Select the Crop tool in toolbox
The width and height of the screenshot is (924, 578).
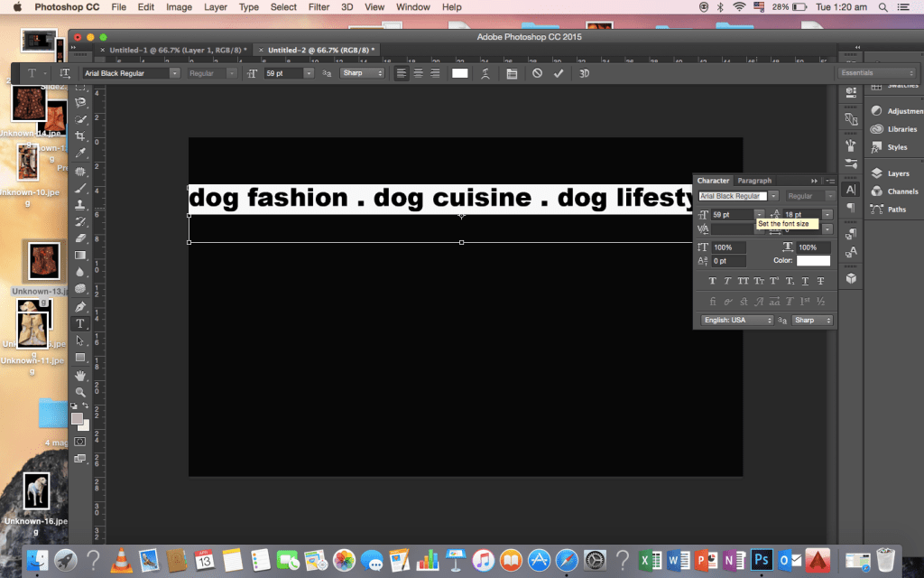(80, 135)
